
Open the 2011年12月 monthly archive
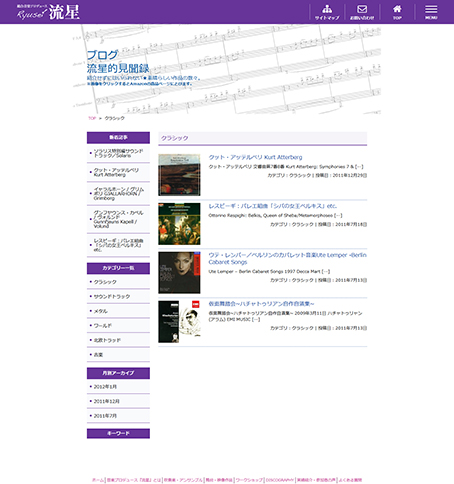coord(106,401)
